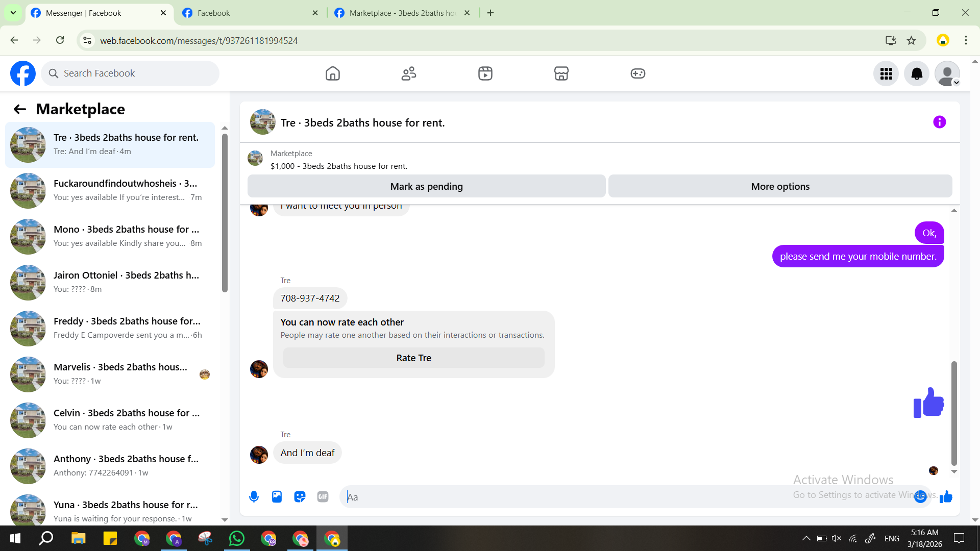Open the Friends icon in top navigation
This screenshot has width=980, height=551.
click(409, 73)
